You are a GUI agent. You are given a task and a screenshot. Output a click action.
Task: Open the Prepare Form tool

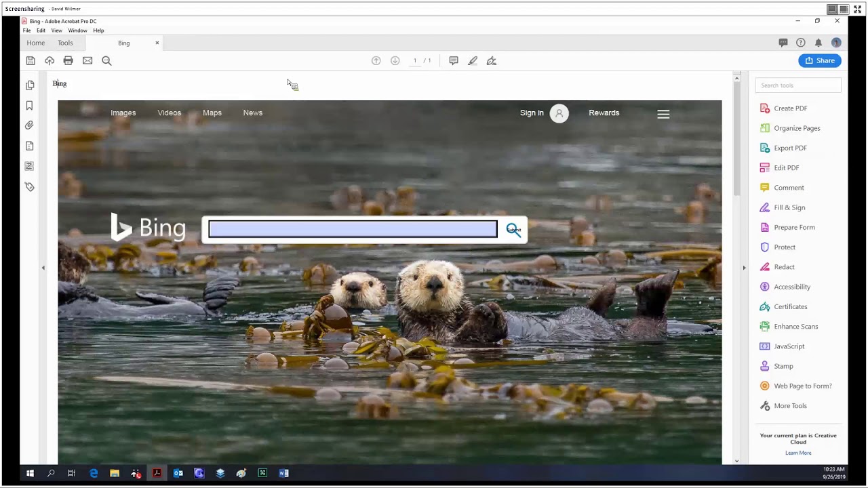point(787,227)
